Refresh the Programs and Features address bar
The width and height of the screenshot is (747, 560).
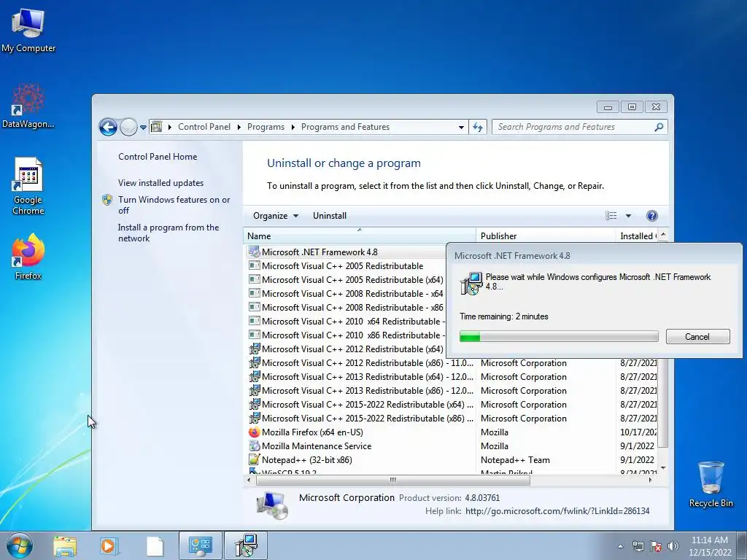(x=478, y=127)
